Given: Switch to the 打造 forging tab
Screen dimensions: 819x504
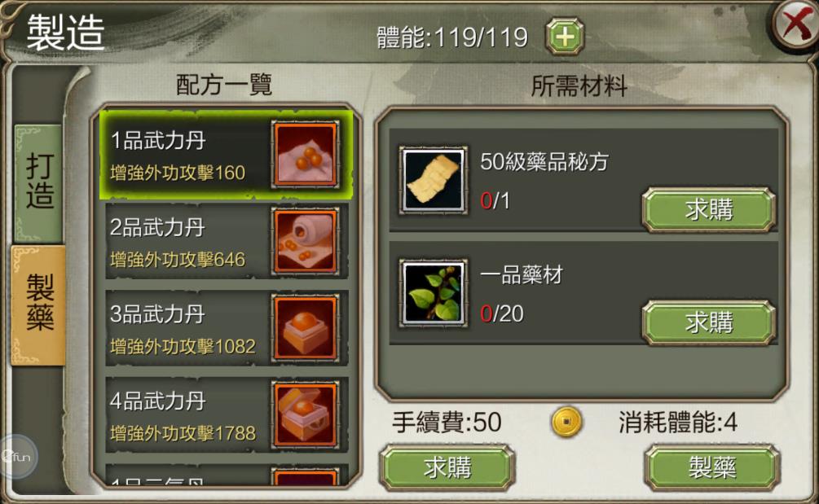Looking at the screenshot, I should tap(39, 182).
